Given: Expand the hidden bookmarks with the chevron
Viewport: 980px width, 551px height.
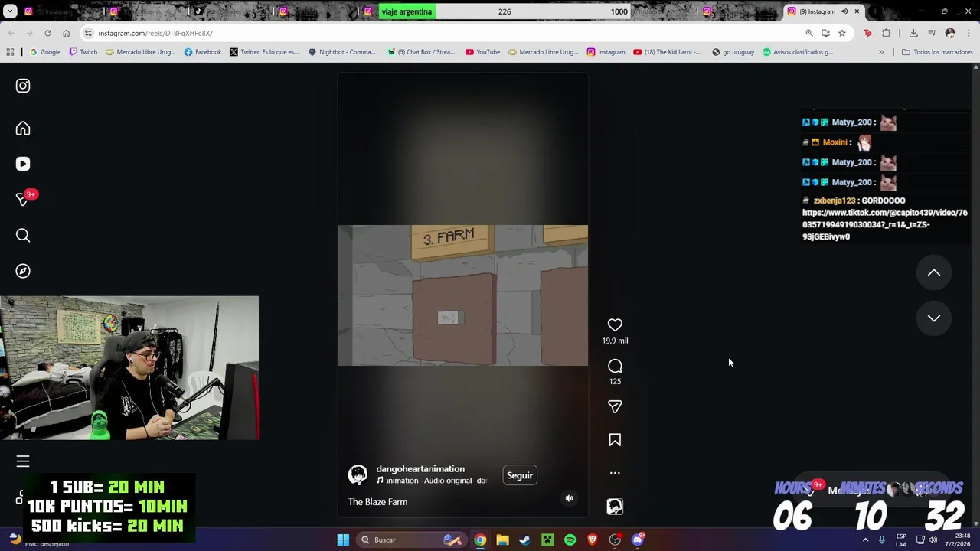Looking at the screenshot, I should [x=881, y=52].
